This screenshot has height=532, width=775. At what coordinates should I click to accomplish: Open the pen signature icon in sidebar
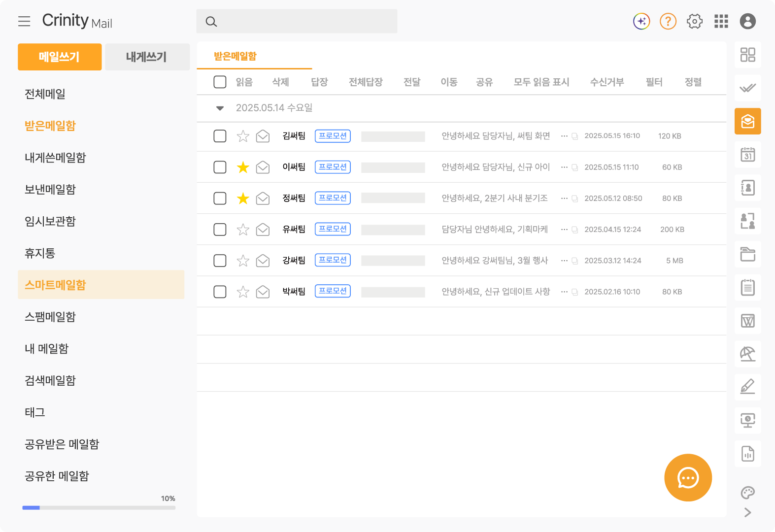click(x=748, y=387)
